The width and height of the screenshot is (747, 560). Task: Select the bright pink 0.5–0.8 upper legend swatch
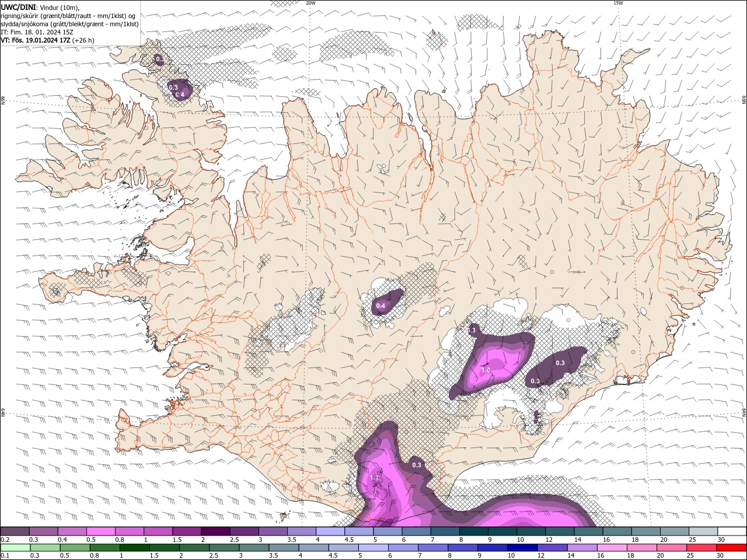[x=100, y=531]
